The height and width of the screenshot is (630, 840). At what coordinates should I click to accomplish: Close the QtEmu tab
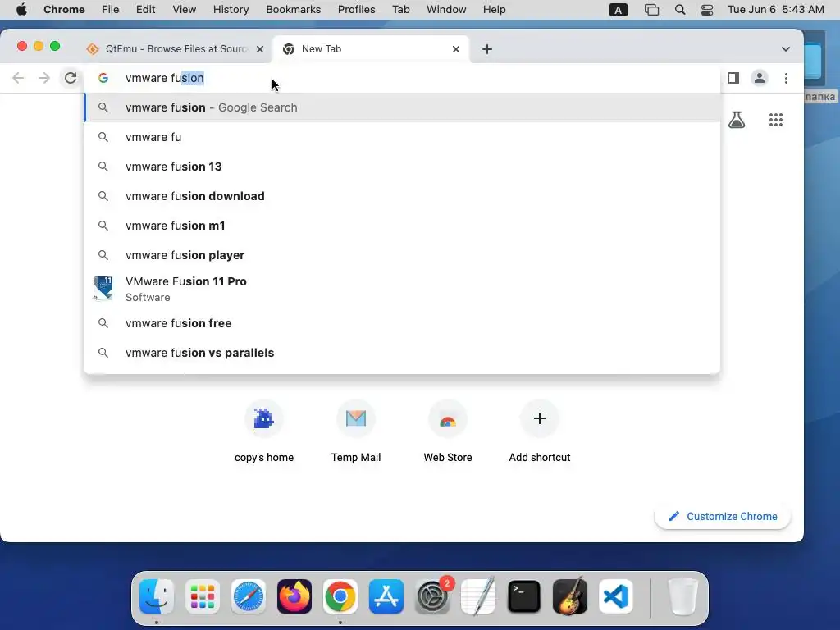(260, 49)
